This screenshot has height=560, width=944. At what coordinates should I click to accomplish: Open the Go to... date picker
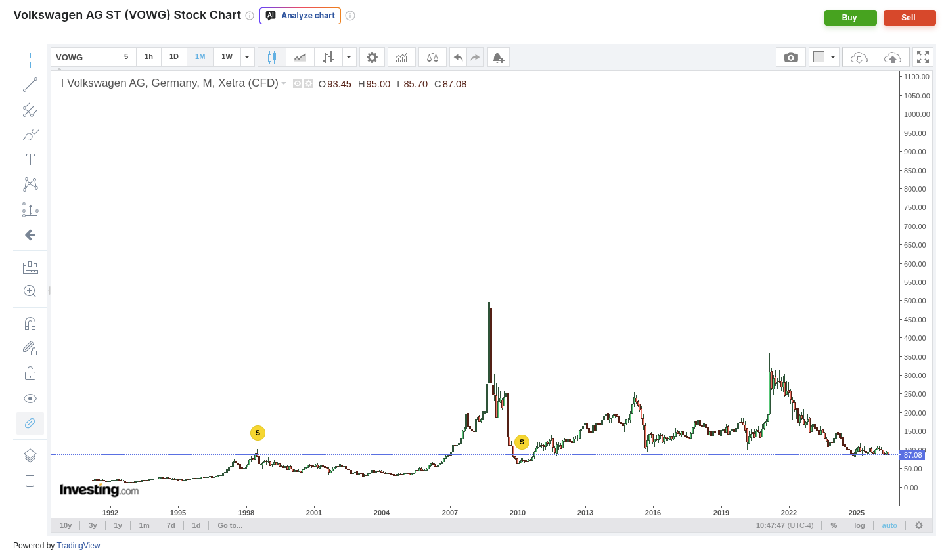pyautogui.click(x=231, y=525)
